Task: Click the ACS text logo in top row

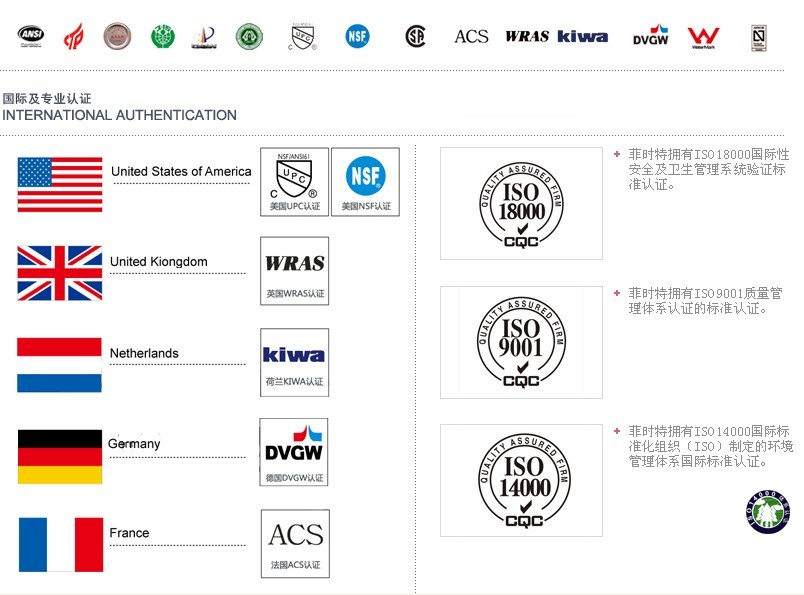Action: tap(471, 37)
